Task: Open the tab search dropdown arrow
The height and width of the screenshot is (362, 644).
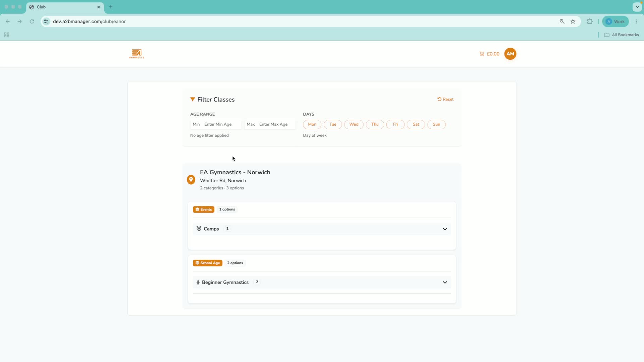Action: [x=637, y=7]
